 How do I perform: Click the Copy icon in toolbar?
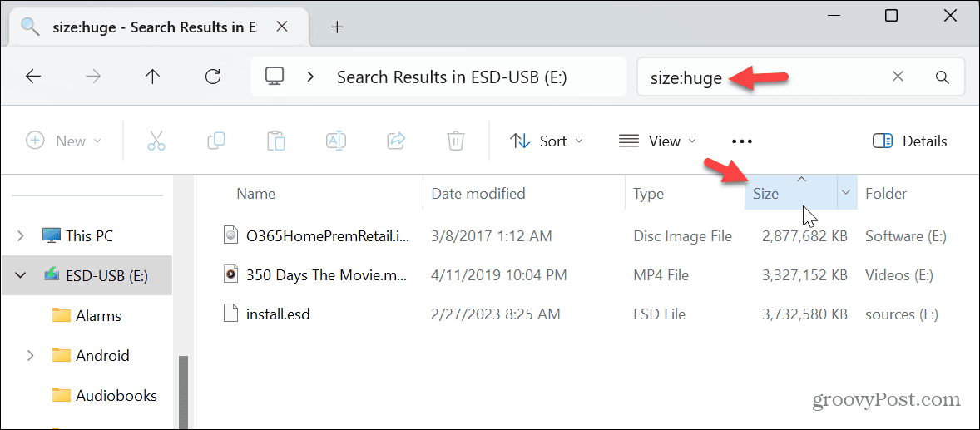click(215, 141)
